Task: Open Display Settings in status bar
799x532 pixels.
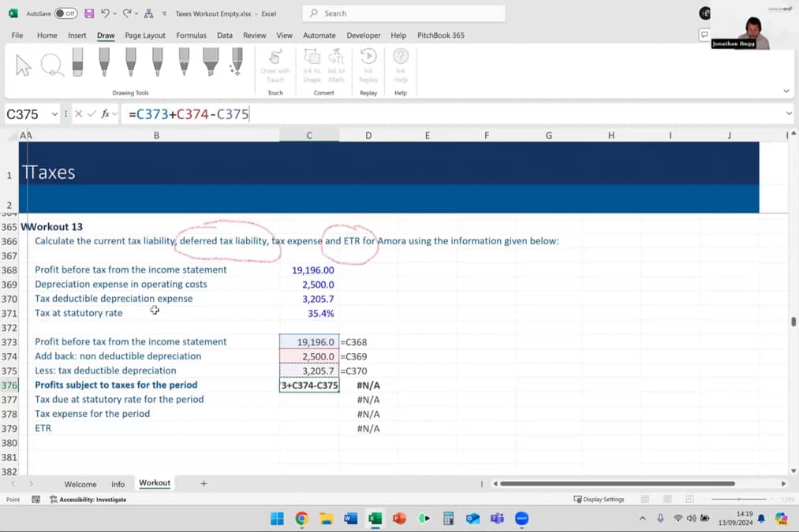Action: [599, 500]
